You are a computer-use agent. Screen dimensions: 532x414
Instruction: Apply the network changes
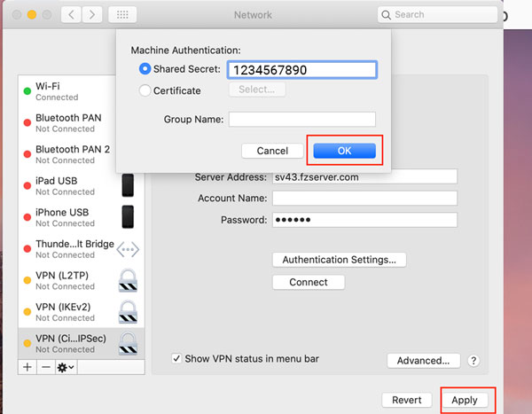465,400
